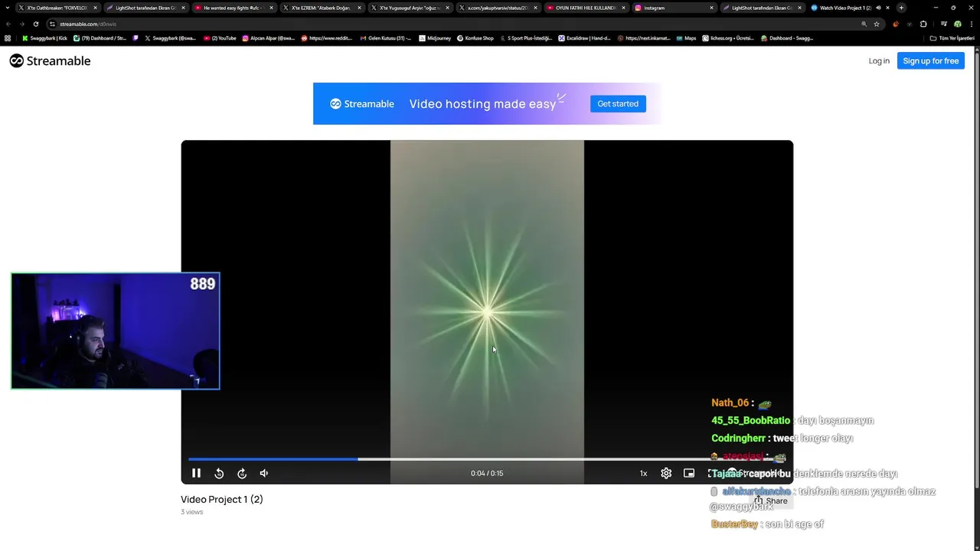The width and height of the screenshot is (980, 551).
Task: Open S Sport Plus bookmark
Action: 526,37
